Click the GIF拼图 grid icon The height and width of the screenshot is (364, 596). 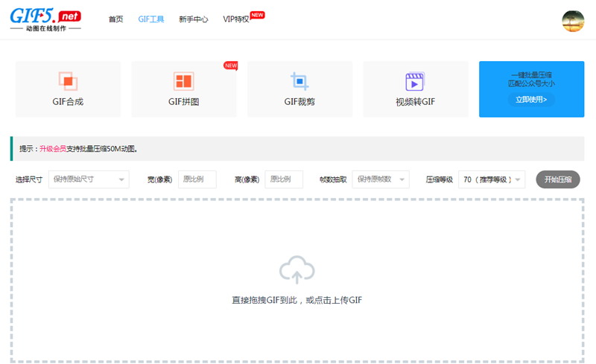(183, 81)
